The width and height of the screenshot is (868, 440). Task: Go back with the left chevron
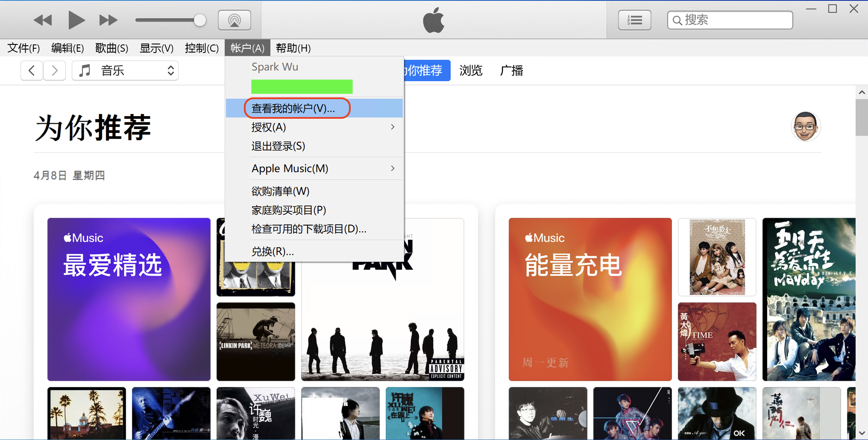(x=32, y=70)
